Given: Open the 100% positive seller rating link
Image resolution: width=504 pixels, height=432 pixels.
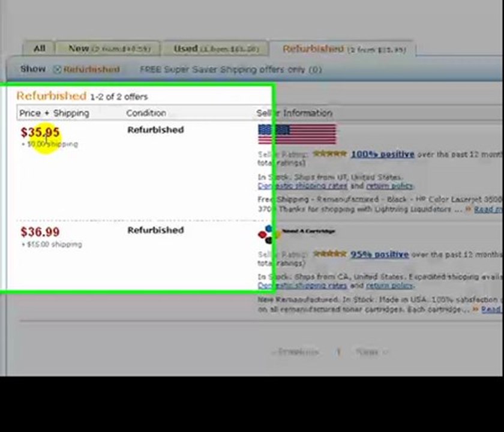Looking at the screenshot, I should 383,154.
